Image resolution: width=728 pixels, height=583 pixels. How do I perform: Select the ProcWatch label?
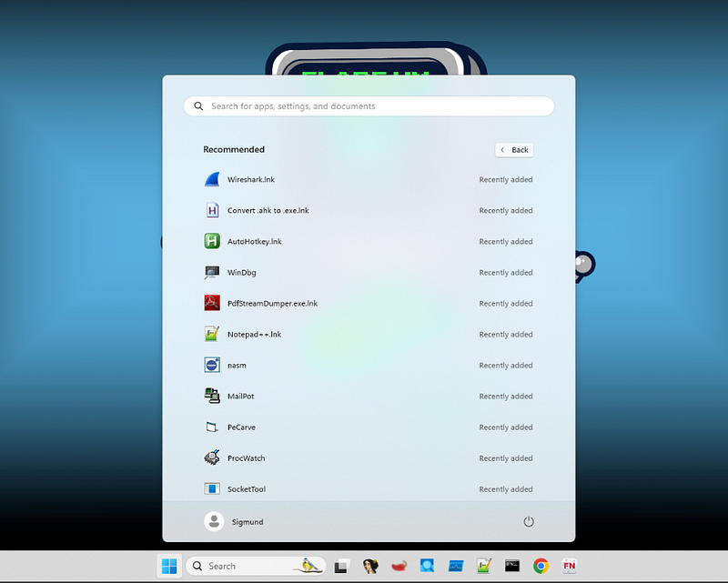click(246, 458)
